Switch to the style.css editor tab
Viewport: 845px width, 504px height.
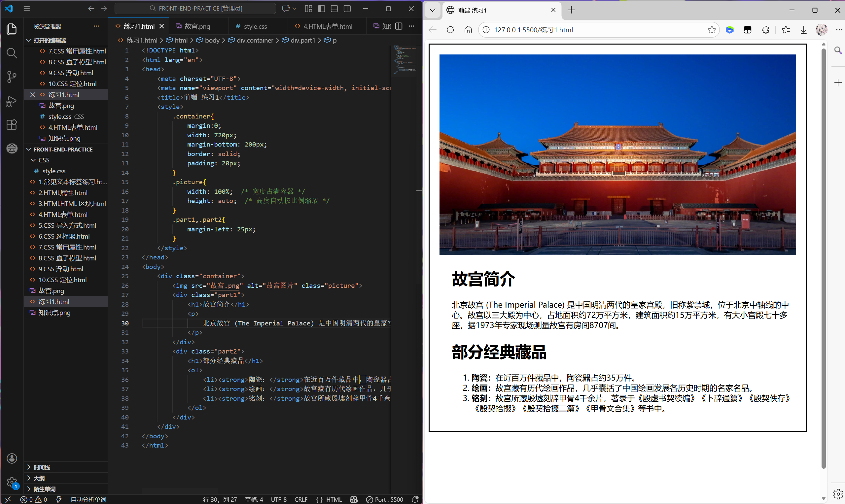(x=255, y=26)
